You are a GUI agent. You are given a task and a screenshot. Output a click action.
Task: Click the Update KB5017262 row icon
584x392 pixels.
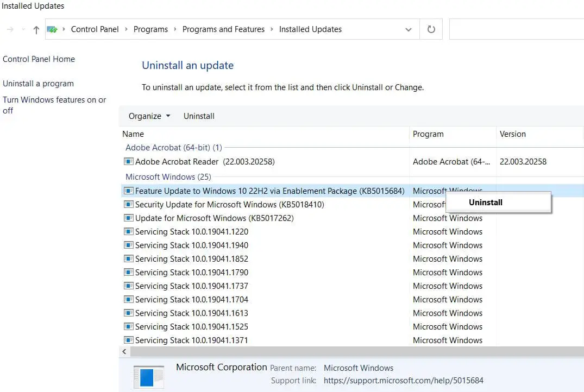(x=129, y=218)
